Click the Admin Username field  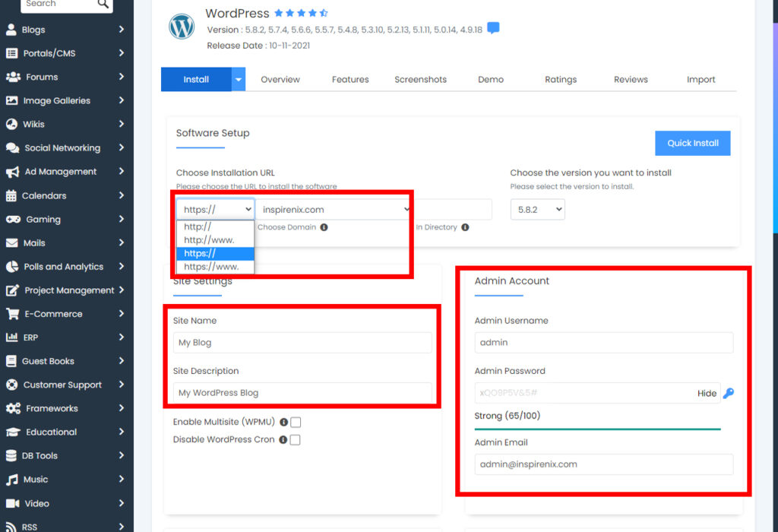pyautogui.click(x=604, y=343)
